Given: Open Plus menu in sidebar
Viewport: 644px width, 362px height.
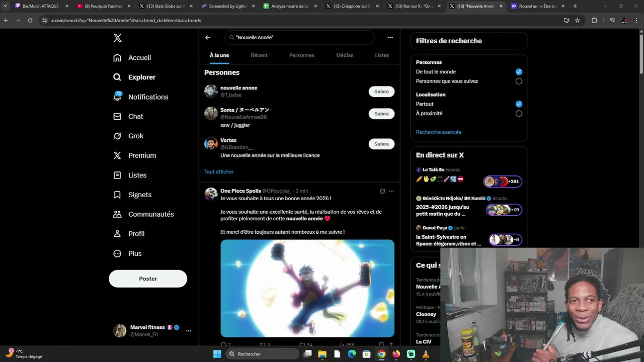Looking at the screenshot, I should (127, 253).
